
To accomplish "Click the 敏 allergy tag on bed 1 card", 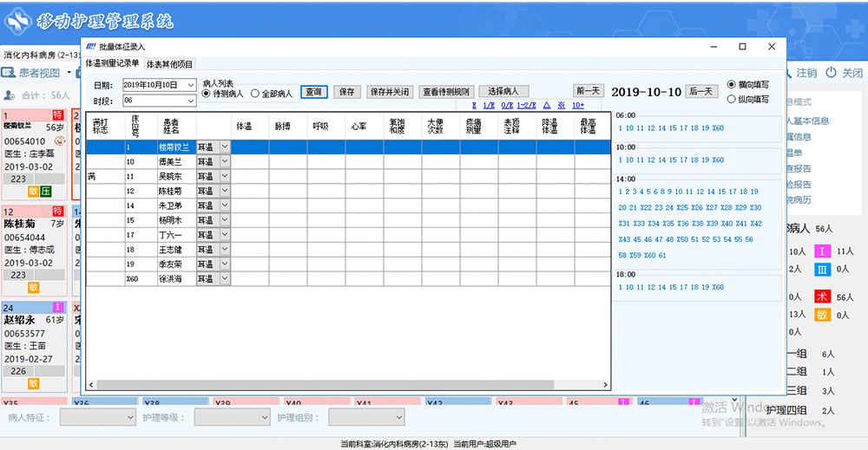I will tap(33, 192).
